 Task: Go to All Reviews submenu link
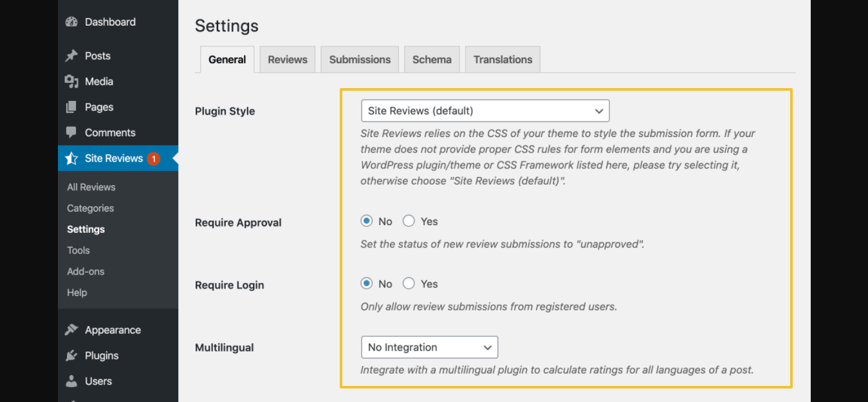point(91,187)
